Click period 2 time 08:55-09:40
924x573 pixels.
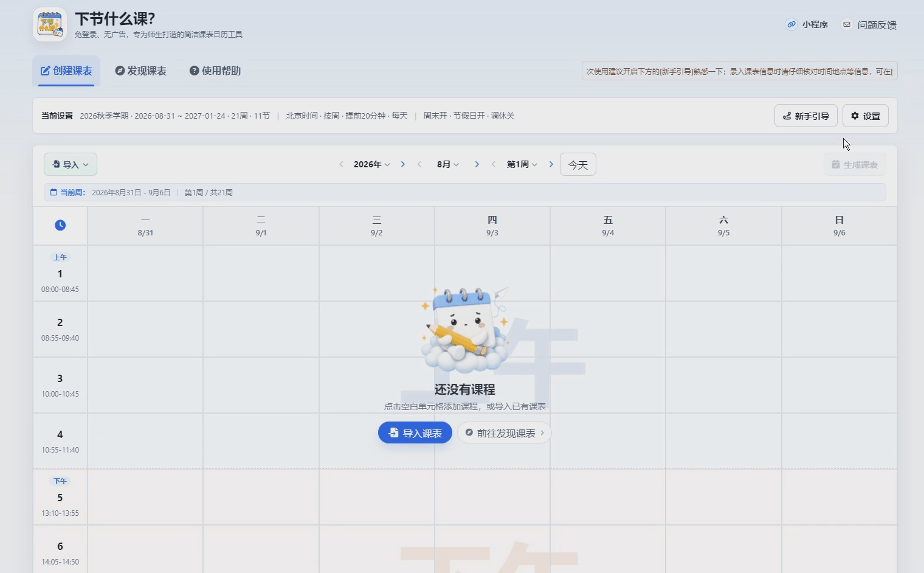[x=60, y=338]
